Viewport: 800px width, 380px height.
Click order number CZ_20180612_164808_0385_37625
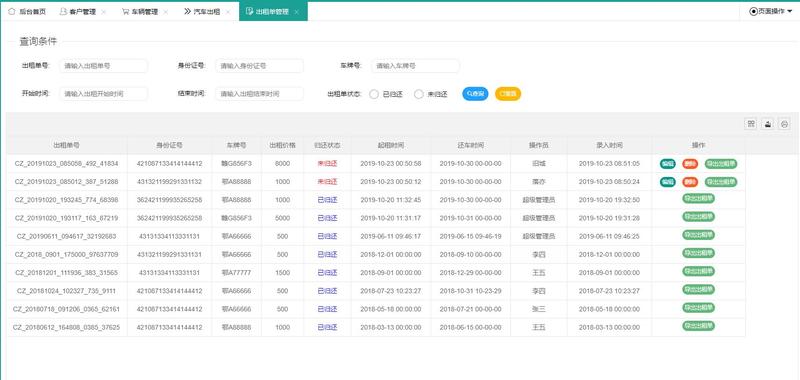67,327
